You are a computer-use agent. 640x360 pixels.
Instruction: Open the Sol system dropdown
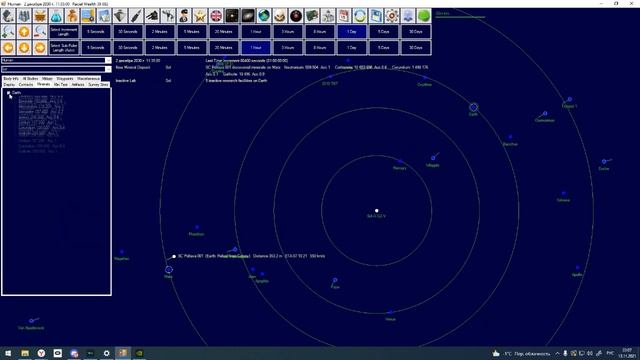click(x=56, y=69)
